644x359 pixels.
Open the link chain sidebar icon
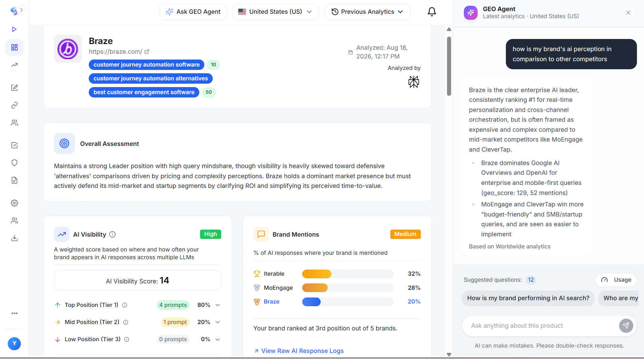14,105
